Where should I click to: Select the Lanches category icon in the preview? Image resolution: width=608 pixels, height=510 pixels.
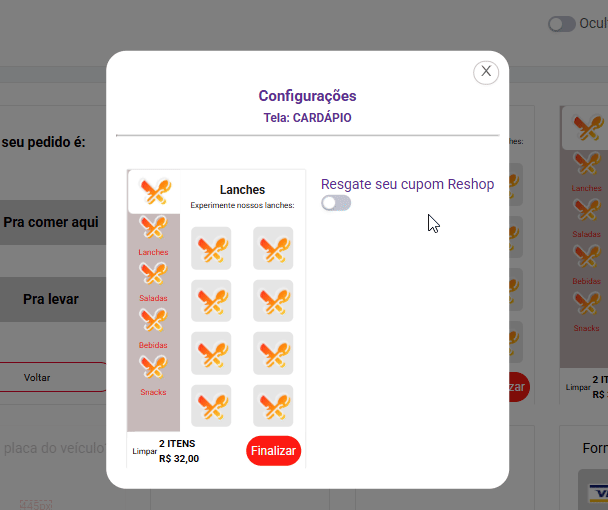(x=153, y=229)
